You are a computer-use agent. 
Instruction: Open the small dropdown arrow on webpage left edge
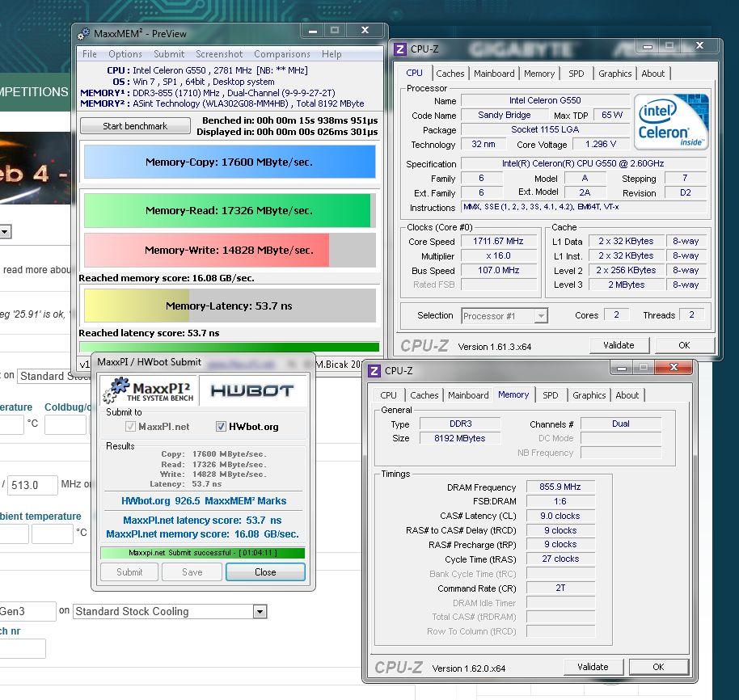click(5, 231)
